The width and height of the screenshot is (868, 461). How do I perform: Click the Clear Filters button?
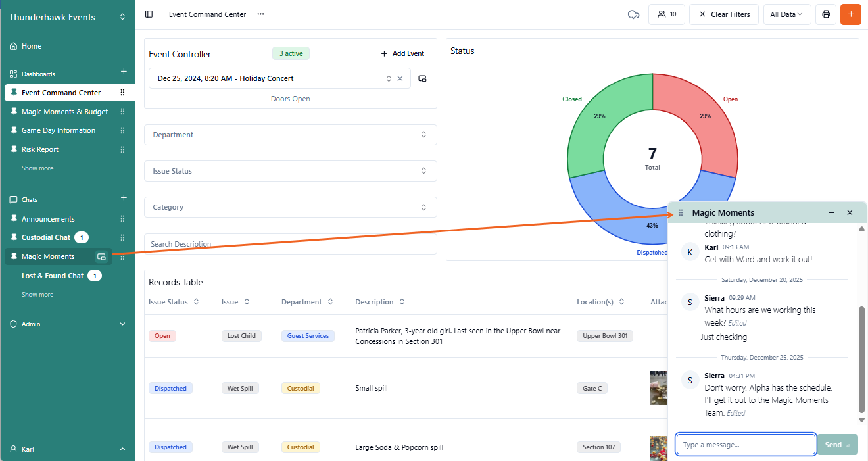click(x=724, y=14)
